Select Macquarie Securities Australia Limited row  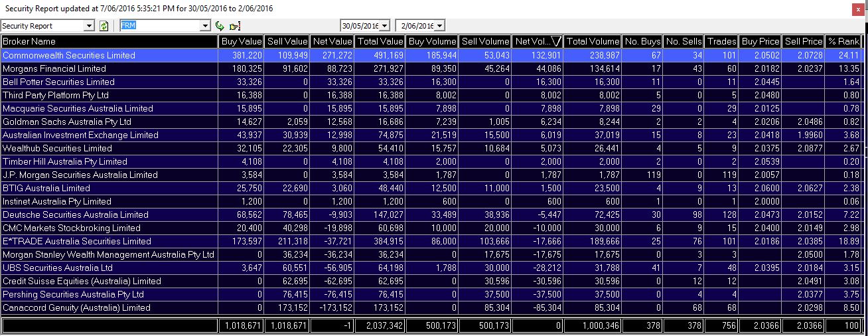coord(432,108)
